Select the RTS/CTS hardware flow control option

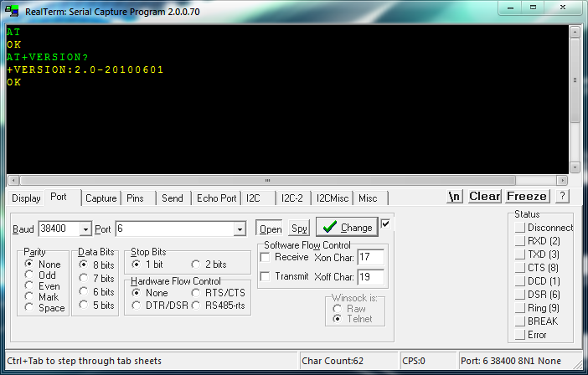click(x=197, y=293)
